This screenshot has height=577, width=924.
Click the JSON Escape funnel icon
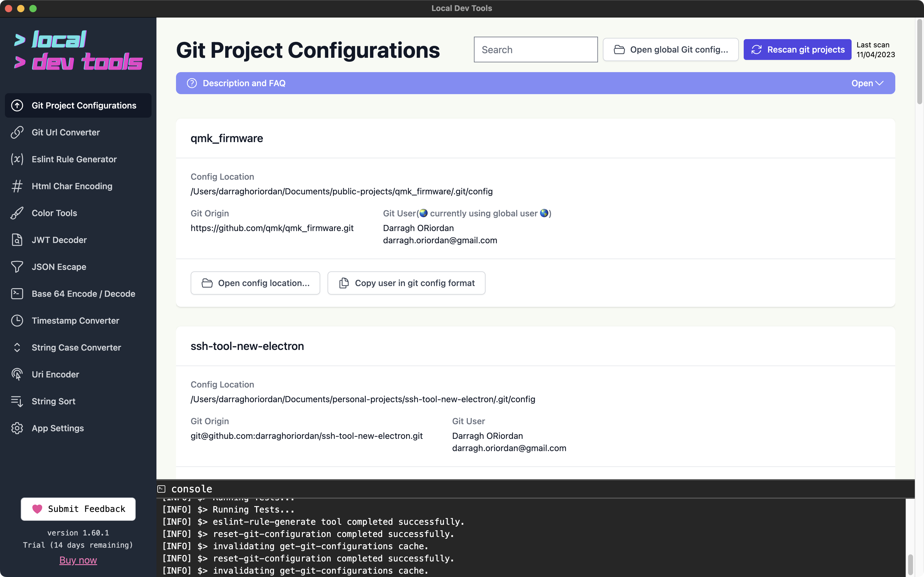point(17,267)
